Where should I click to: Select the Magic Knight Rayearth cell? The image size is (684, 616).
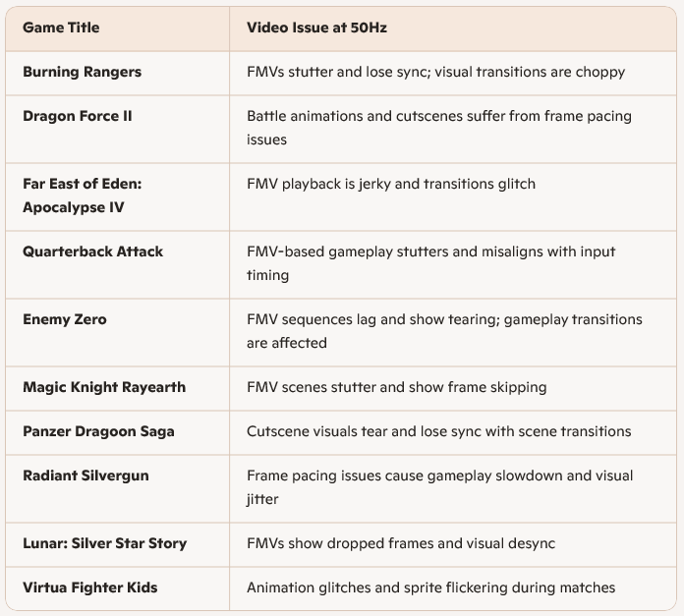104,387
